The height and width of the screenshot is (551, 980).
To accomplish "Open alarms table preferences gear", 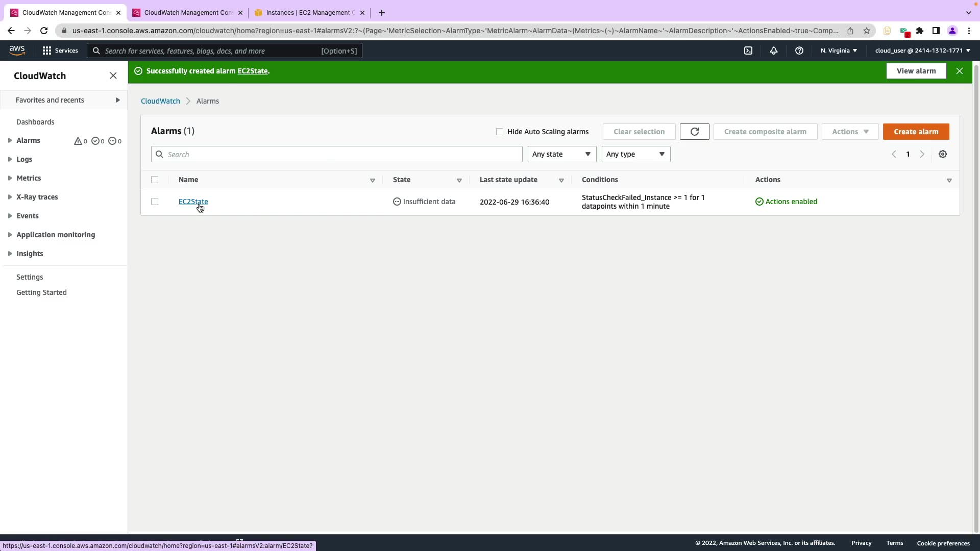I will coord(942,154).
